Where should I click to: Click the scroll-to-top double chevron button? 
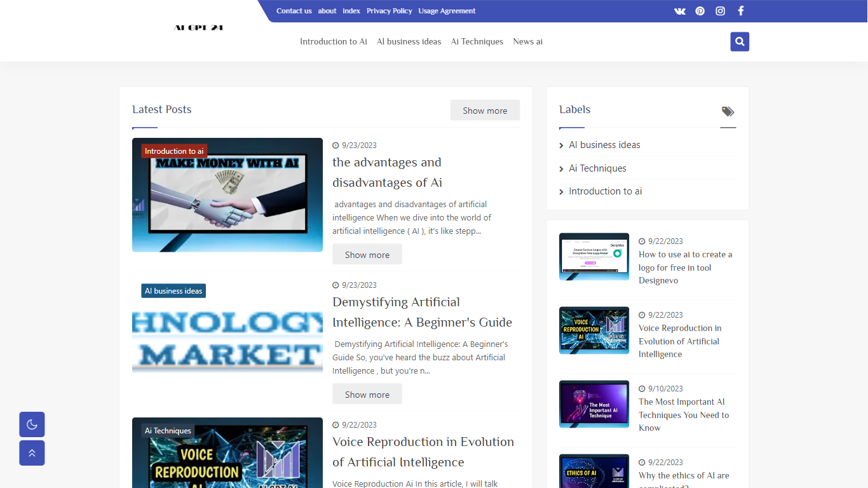click(32, 453)
